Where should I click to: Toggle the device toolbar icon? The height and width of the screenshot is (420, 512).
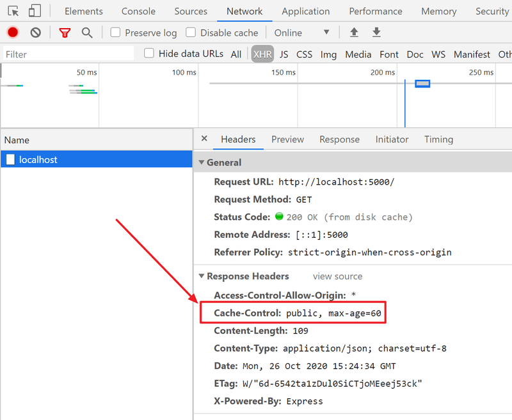34,11
